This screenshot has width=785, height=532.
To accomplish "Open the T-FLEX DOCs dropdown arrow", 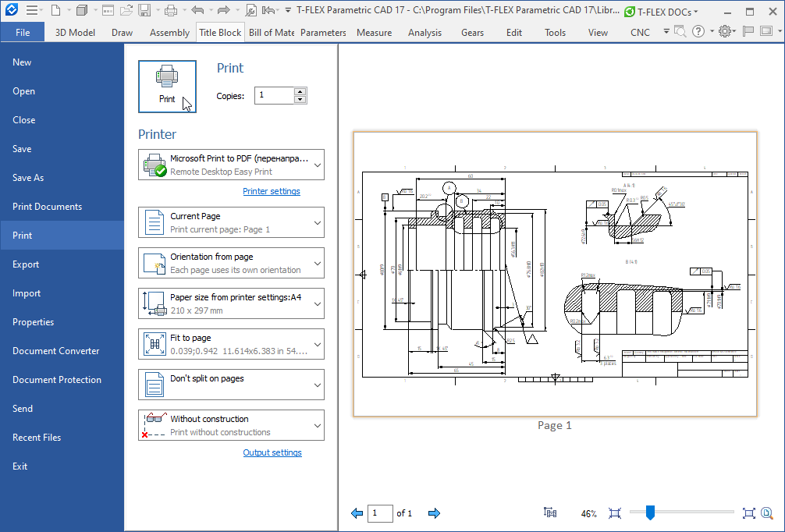I will pyautogui.click(x=696, y=12).
